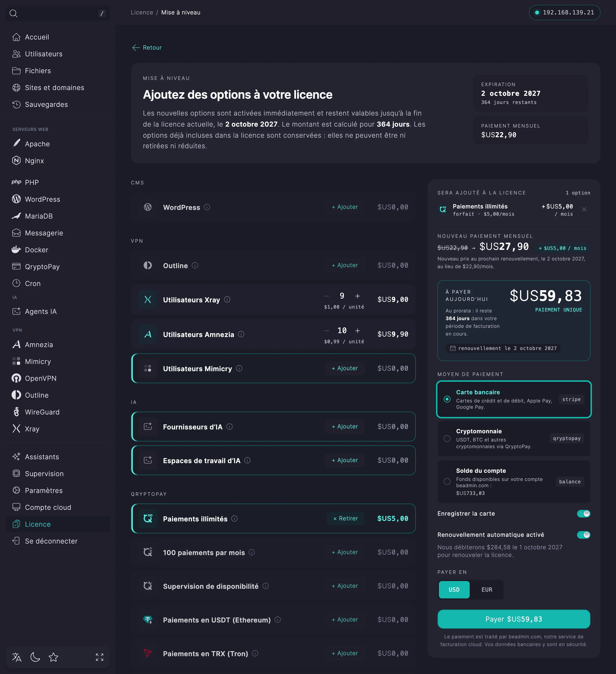The image size is (616, 674).
Task: Open the language switcher icon
Action: point(17,657)
